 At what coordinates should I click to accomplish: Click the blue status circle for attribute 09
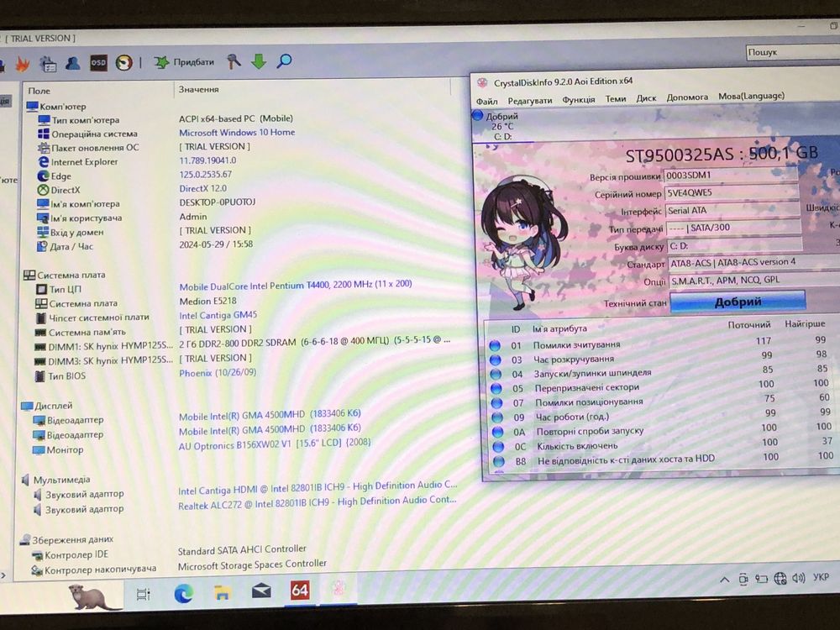click(x=497, y=417)
